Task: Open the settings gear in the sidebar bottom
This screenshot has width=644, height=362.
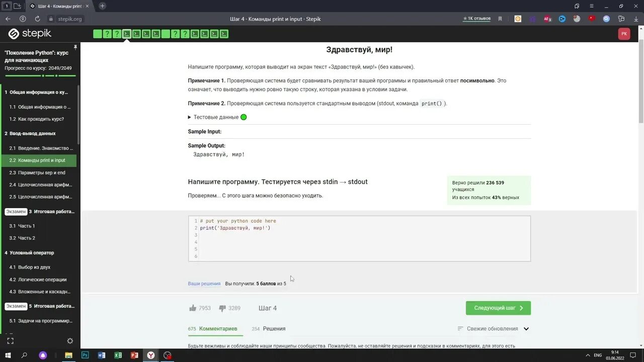Action: tap(70, 340)
